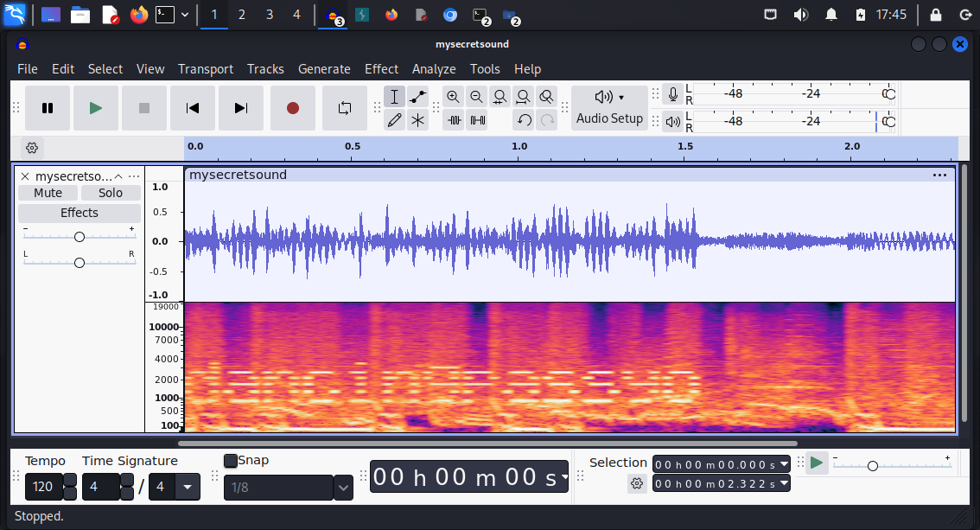Solo the mysecretsound track
The width and height of the screenshot is (980, 530).
[111, 193]
